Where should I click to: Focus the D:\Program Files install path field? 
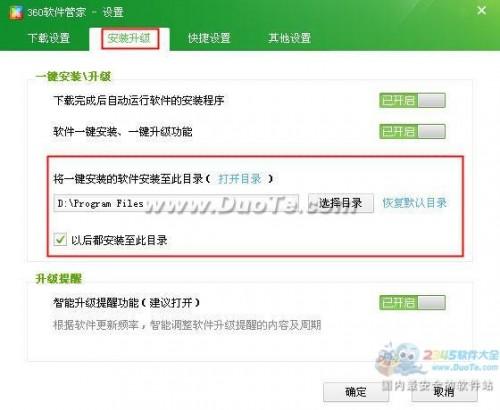click(x=176, y=203)
